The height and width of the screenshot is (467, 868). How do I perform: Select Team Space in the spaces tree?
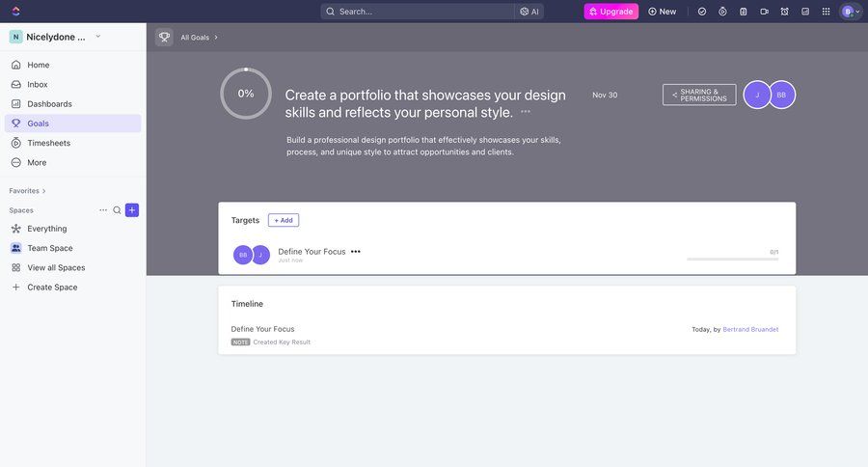(50, 248)
